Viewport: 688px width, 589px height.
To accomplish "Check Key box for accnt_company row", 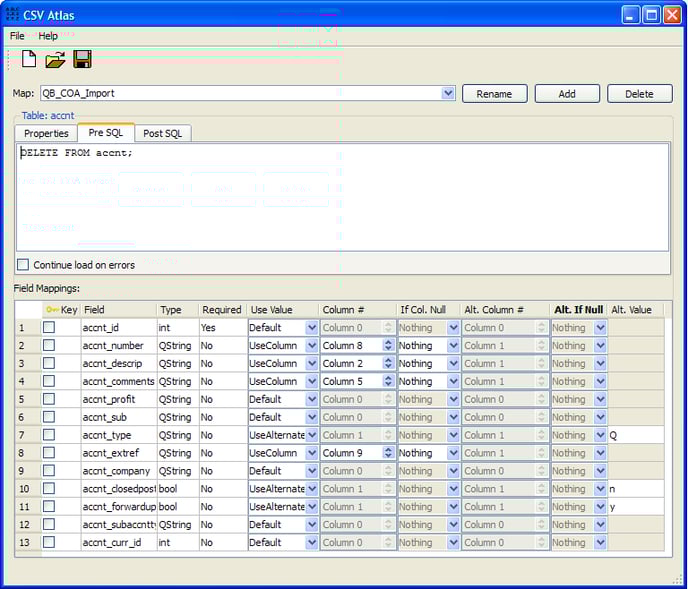I will 49,470.
